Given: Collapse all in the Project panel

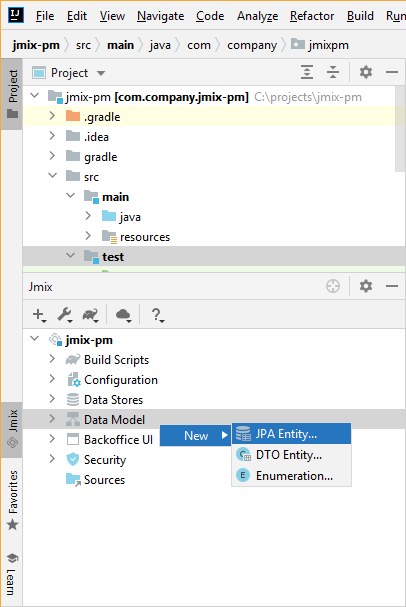Looking at the screenshot, I should point(333,72).
